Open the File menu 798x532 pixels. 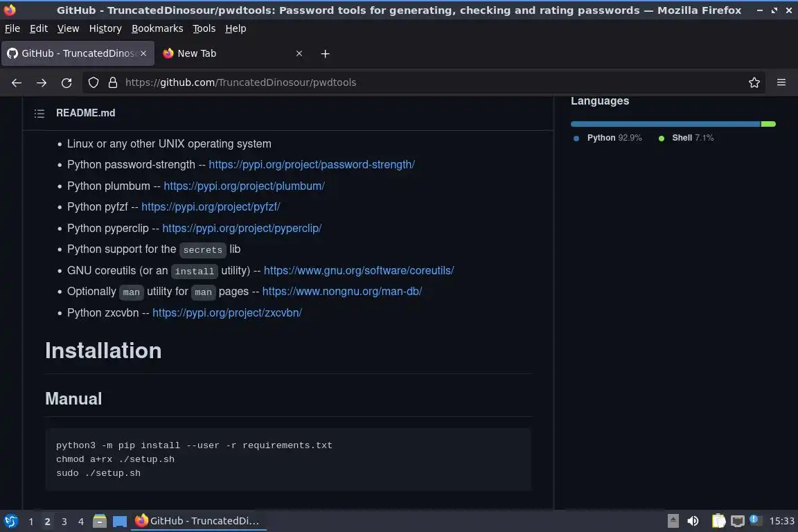pos(12,28)
